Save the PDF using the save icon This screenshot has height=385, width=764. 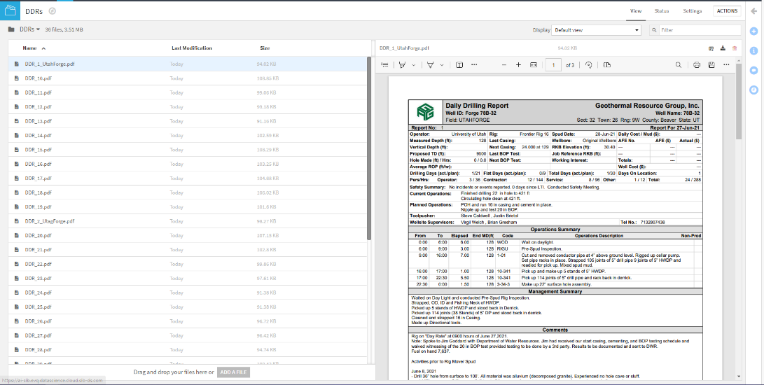pyautogui.click(x=711, y=65)
